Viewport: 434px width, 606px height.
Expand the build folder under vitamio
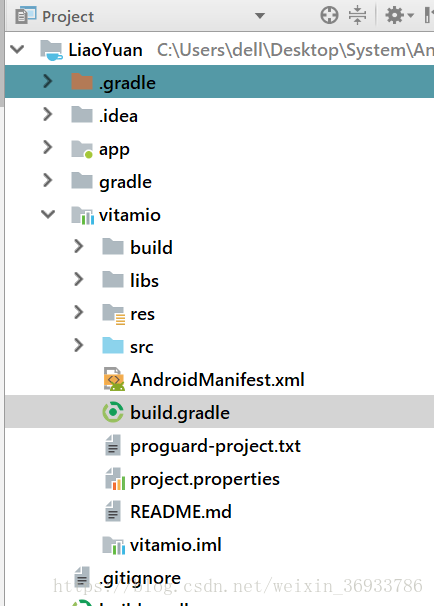(x=78, y=246)
